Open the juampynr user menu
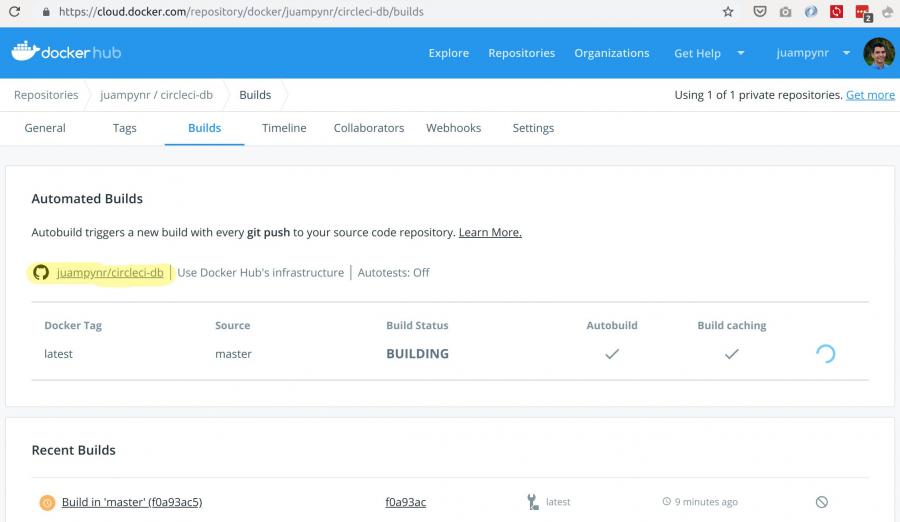Screen dimensions: 900x522 (802, 53)
